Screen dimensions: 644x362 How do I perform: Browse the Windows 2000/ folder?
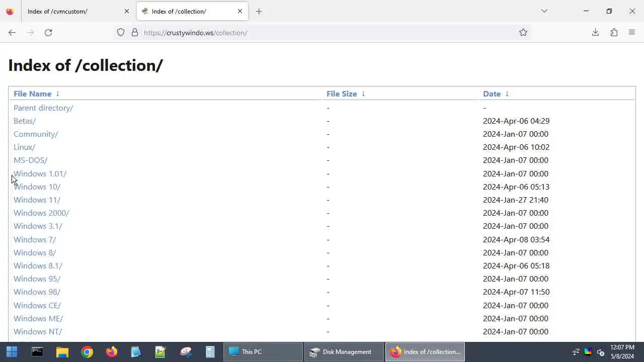(x=41, y=213)
